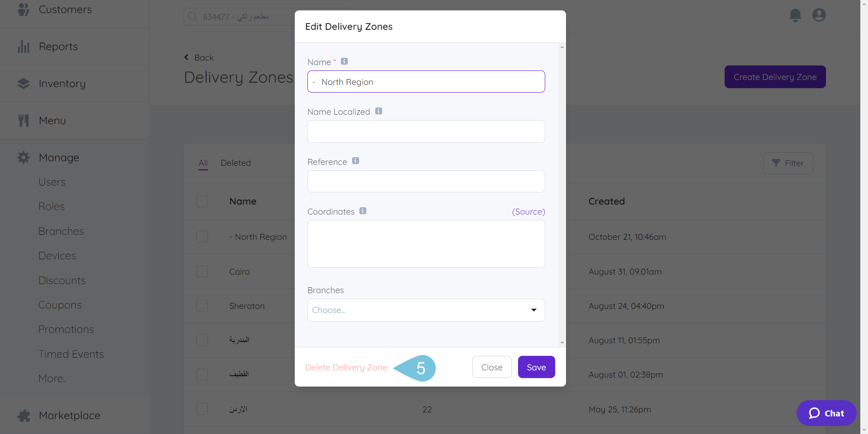Open the Filter panel
The image size is (868, 434).
coord(788,163)
